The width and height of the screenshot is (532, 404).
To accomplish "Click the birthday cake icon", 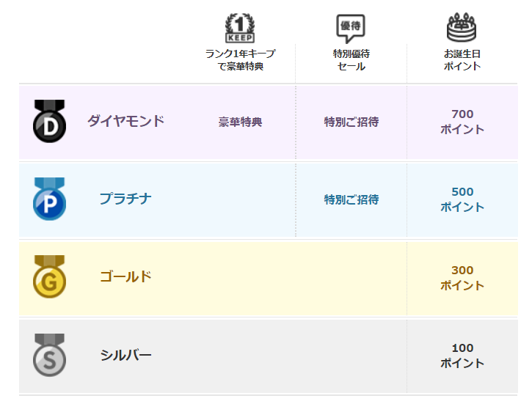I will [x=461, y=27].
